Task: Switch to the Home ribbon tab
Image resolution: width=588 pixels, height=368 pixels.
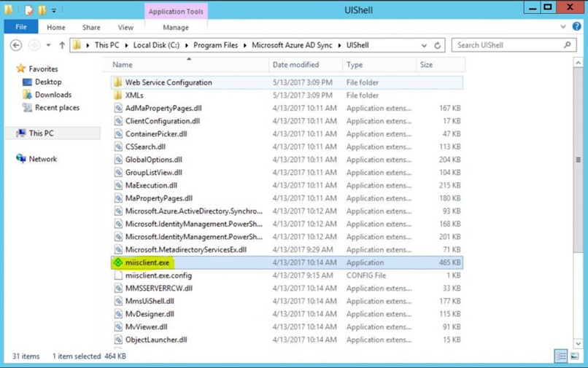Action: (x=56, y=28)
